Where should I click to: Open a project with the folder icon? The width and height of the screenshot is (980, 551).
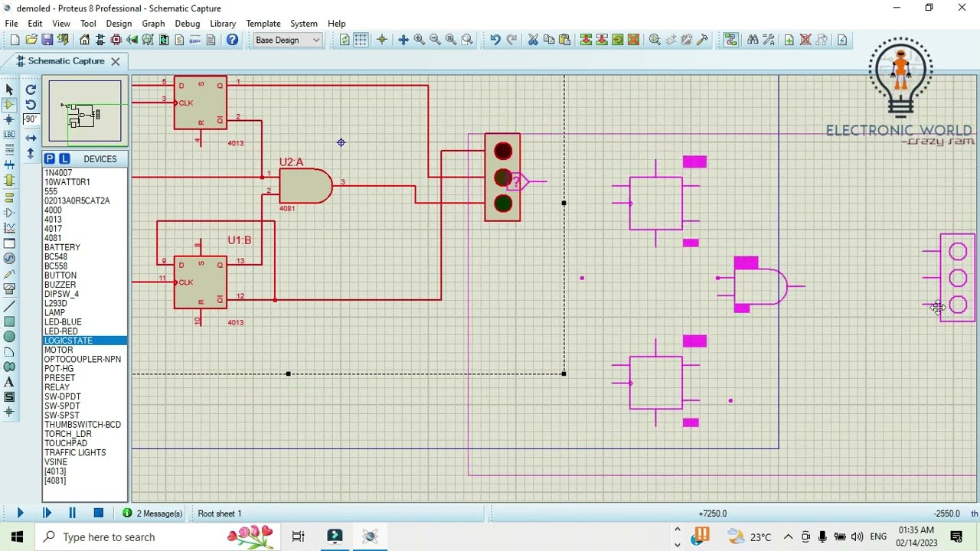(31, 40)
